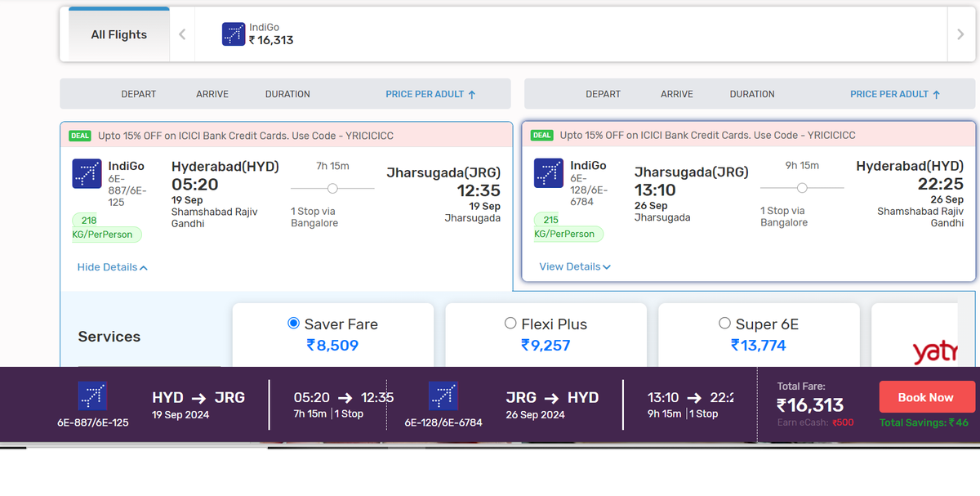The height and width of the screenshot is (496, 980).
Task: Select the Flexi Plus radio button
Action: (510, 324)
